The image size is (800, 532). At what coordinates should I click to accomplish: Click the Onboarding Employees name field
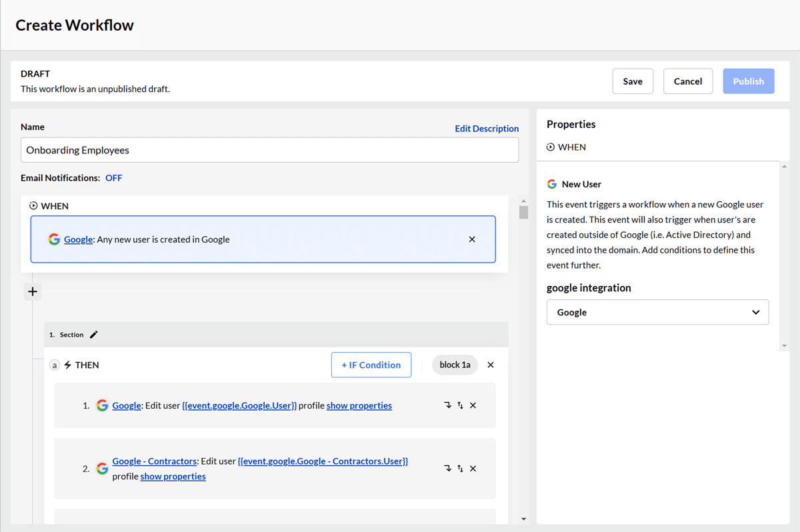(269, 149)
